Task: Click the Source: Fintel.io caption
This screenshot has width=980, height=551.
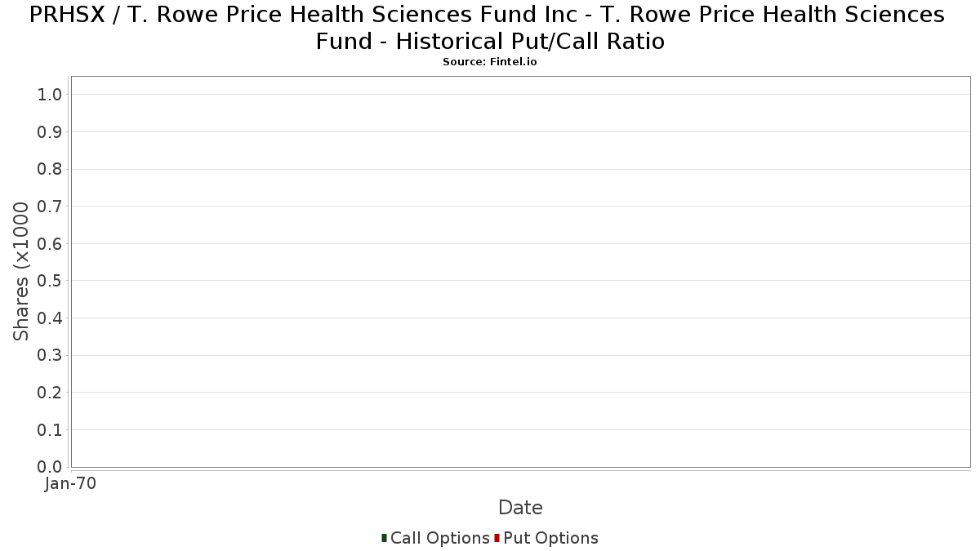Action: 490,62
